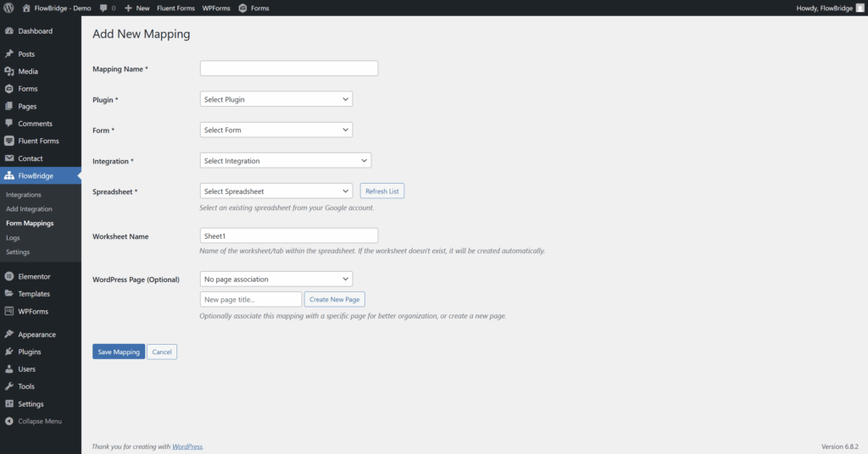
Task: Click the Spreadsheet * field label
Action: point(115,192)
